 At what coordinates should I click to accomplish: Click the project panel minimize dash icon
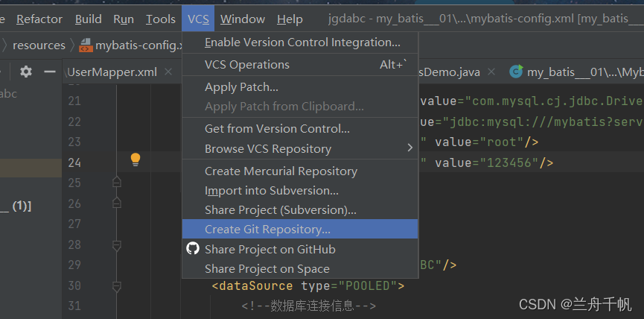tap(50, 72)
